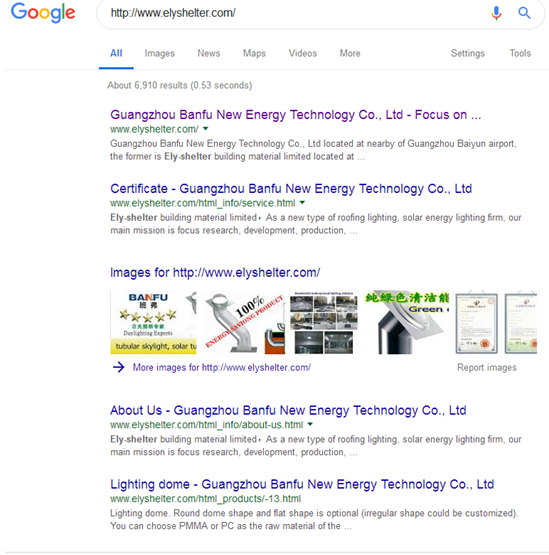Click the green www.elyshelter.com/html_info/service.html URL text
Image resolution: width=549 pixels, height=555 pixels.
pyautogui.click(x=202, y=203)
